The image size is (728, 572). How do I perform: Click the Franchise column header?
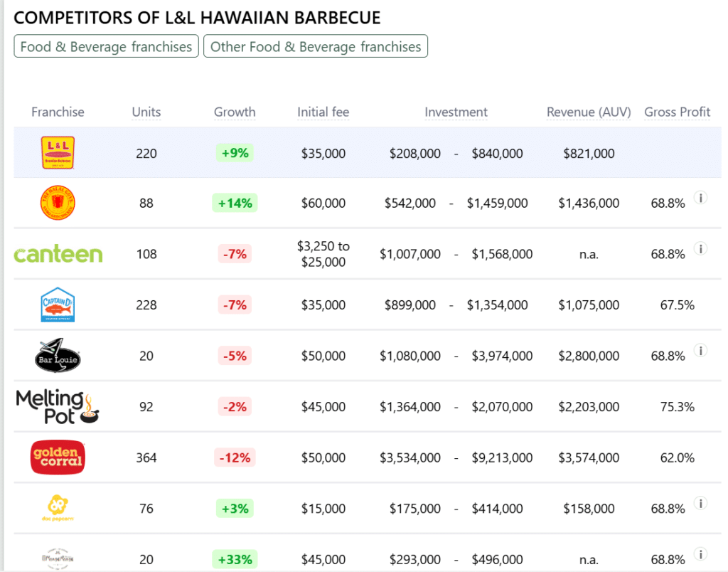click(x=58, y=112)
